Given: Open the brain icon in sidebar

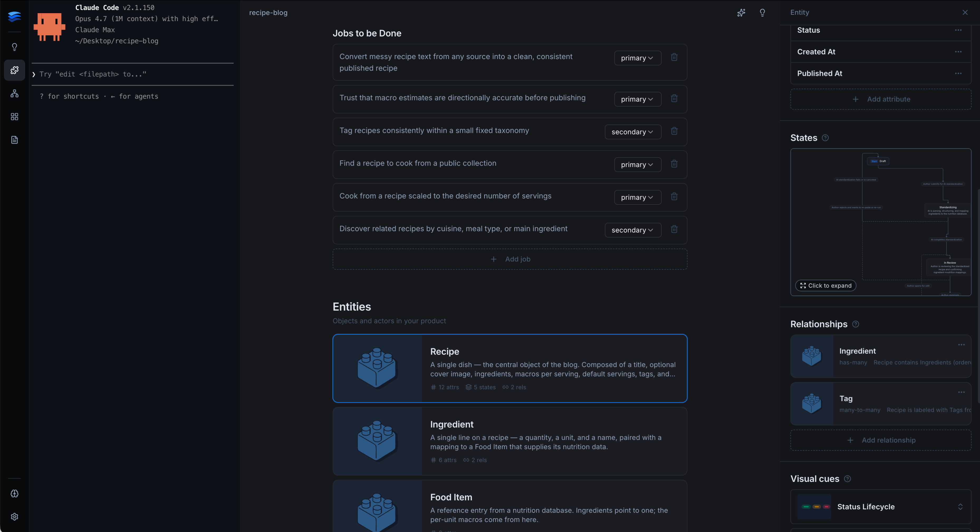Looking at the screenshot, I should [x=15, y=494].
